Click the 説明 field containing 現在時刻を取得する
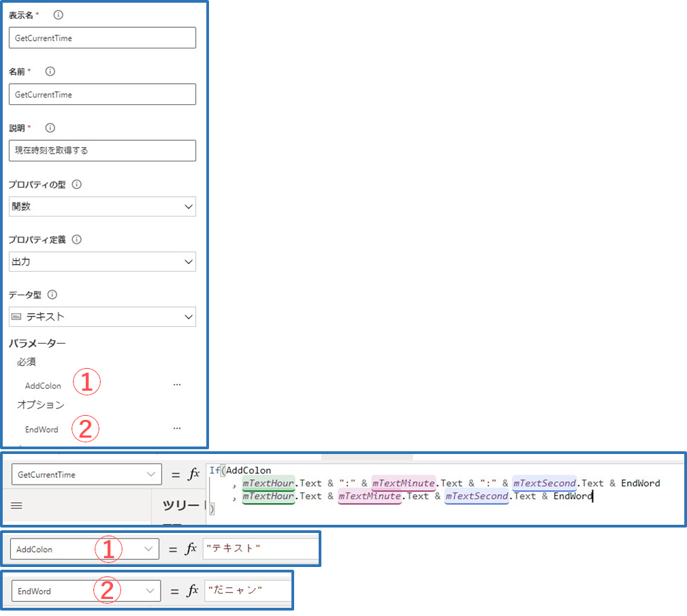Screen dimensions: 687x616 tap(102, 150)
